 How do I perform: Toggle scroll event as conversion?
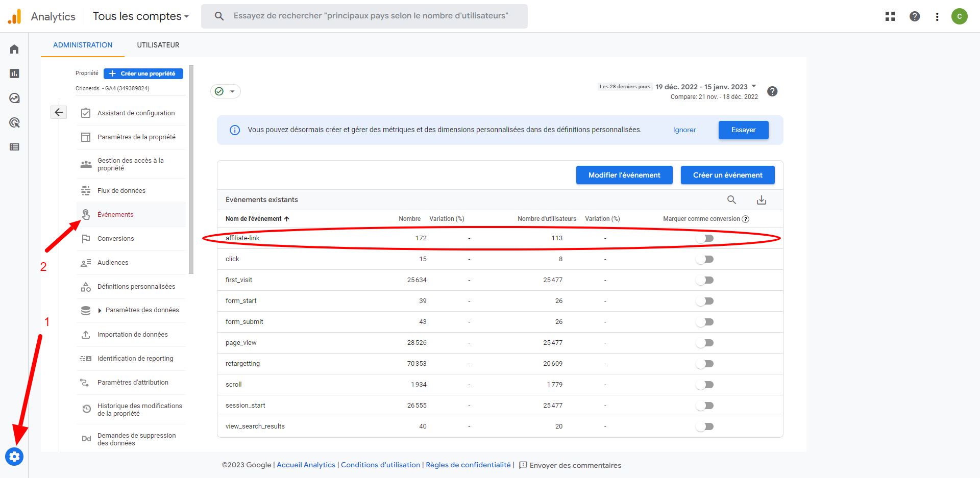(x=704, y=385)
